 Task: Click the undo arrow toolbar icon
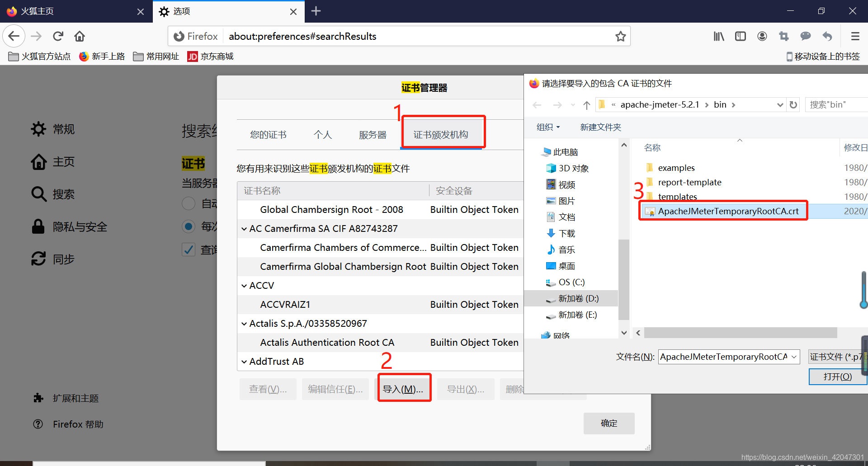point(827,36)
